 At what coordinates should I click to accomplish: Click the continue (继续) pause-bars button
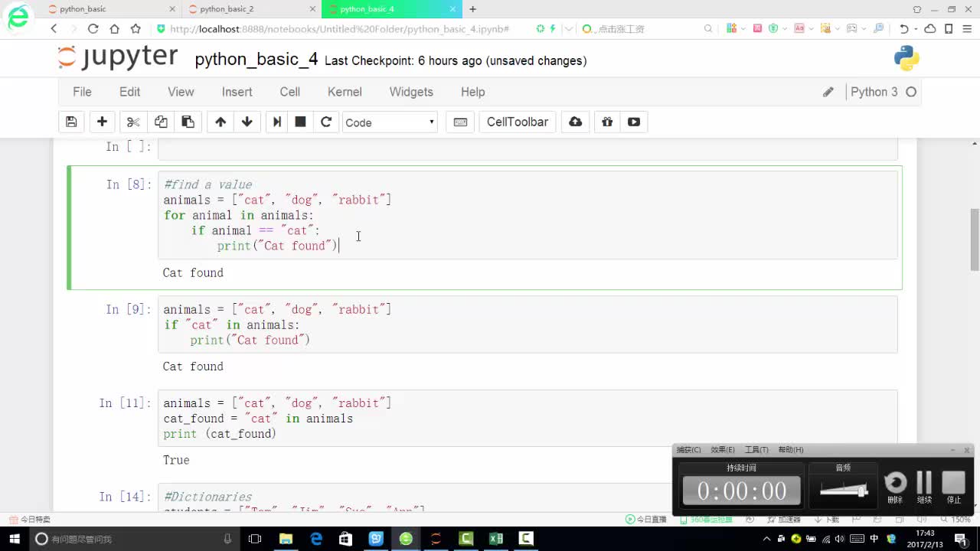click(924, 487)
